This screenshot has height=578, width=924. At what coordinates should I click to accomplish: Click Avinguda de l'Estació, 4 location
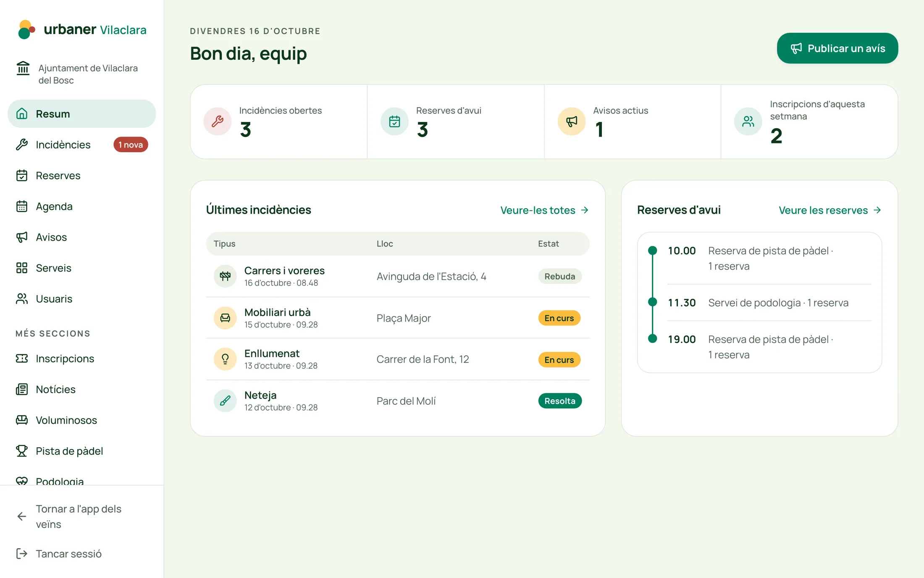click(431, 276)
